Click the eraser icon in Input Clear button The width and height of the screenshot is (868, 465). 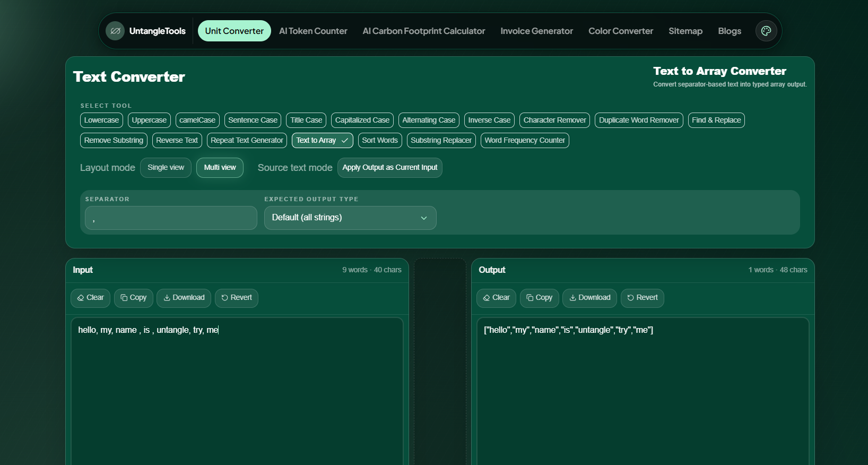[81, 298]
